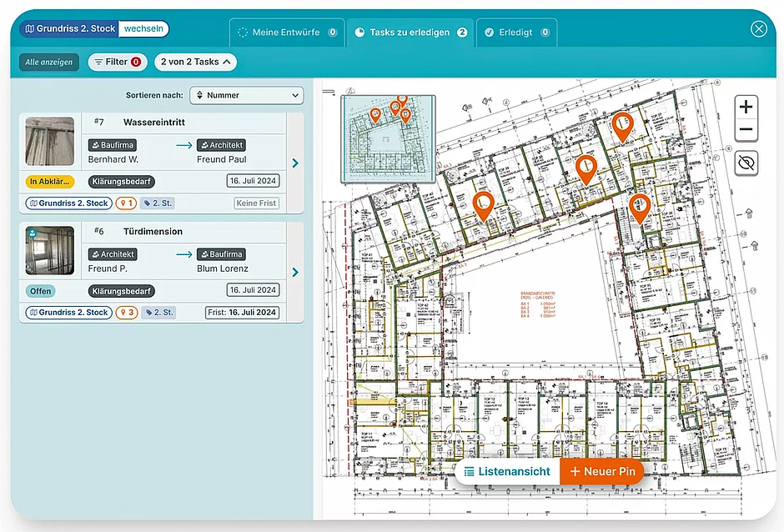Click the floor plan minimap overview
The image size is (784, 532).
click(388, 139)
